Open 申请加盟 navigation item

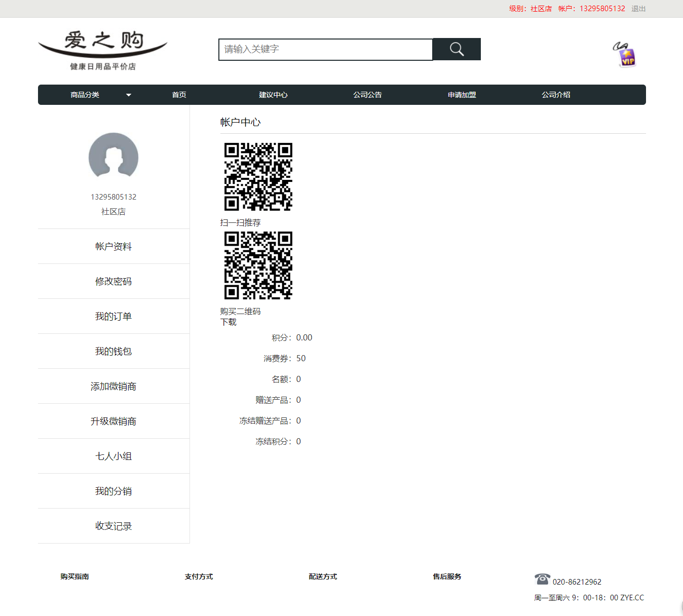462,95
